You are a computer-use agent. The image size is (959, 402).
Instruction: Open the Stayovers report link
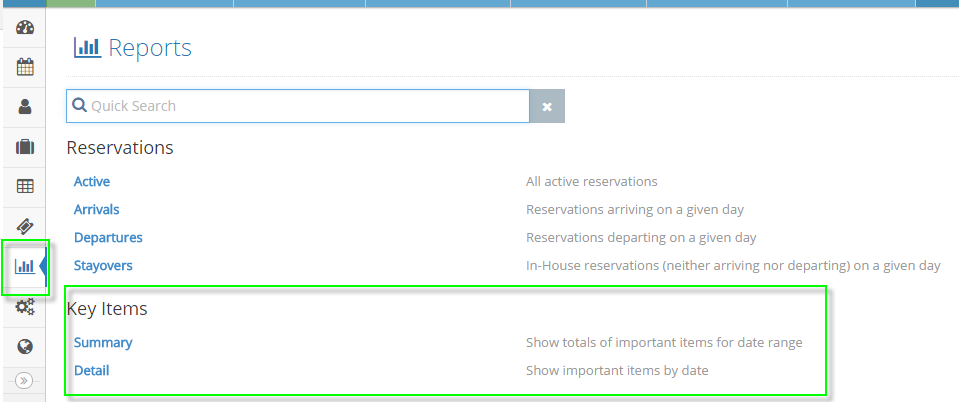coord(103,266)
